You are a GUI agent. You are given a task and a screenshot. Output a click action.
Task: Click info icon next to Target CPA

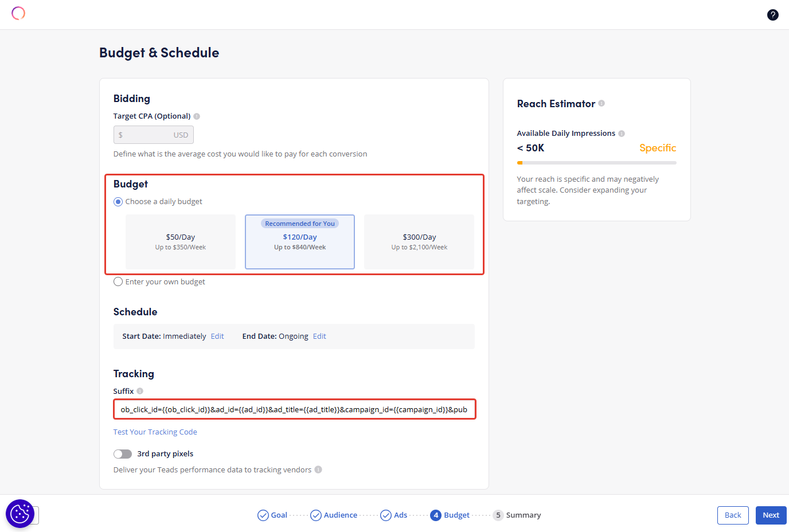(x=197, y=116)
